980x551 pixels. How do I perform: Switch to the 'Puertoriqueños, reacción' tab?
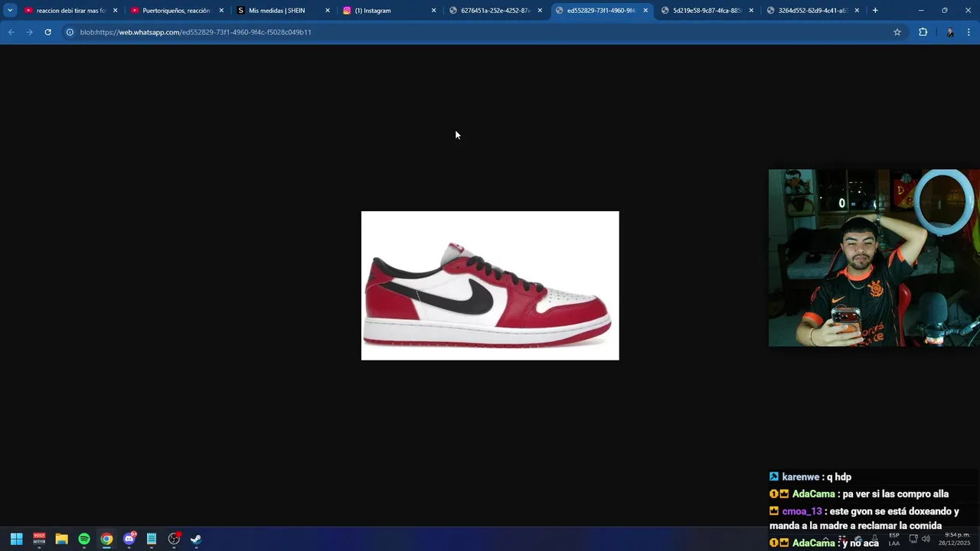coord(175,11)
